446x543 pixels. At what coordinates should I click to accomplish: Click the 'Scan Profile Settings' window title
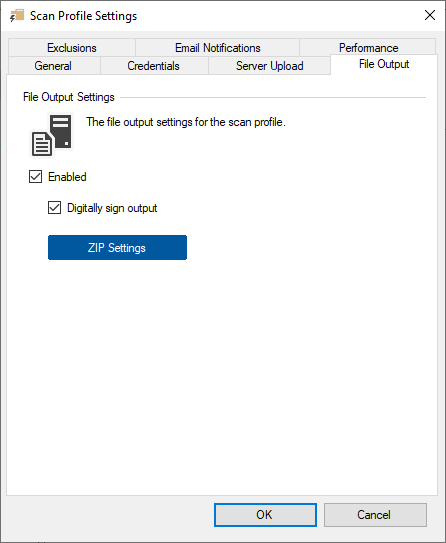tap(83, 16)
